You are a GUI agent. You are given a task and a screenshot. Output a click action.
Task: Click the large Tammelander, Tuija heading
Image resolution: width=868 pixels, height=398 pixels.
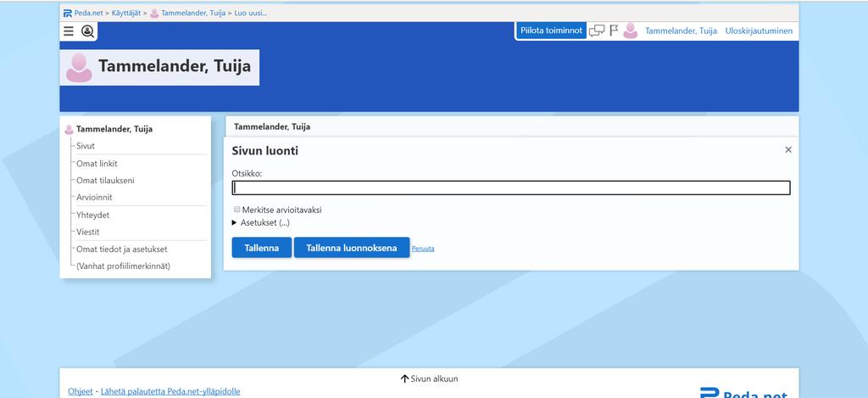(175, 66)
